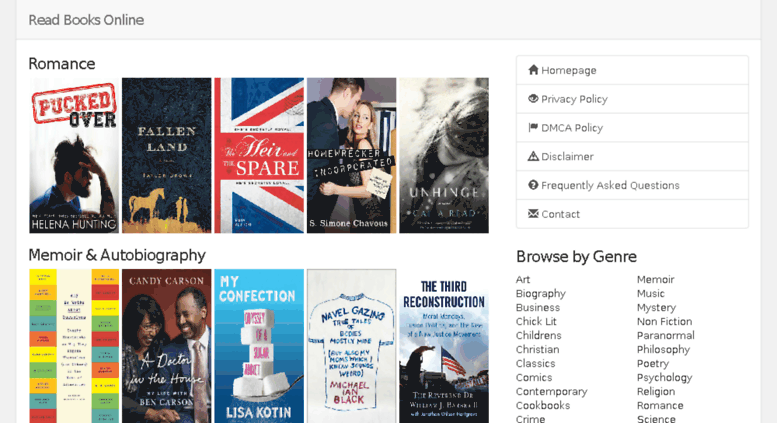Open the Fallen Land book cover
Image resolution: width=777 pixels, height=423 pixels.
coord(166,155)
